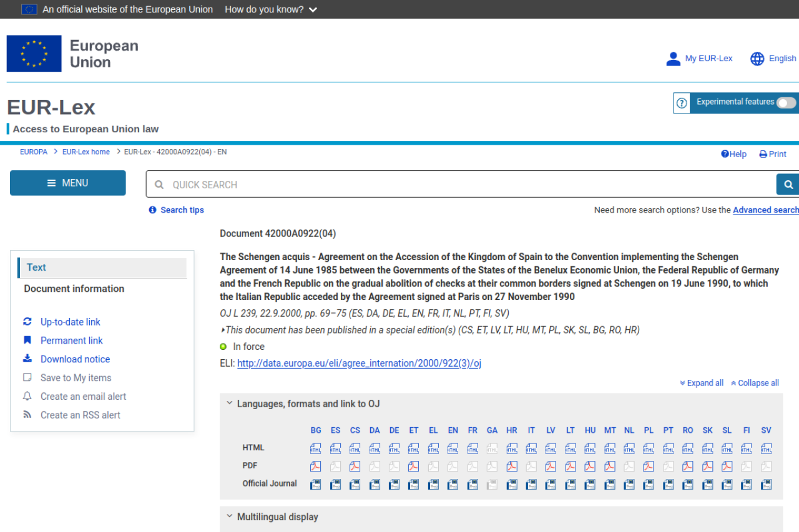The height and width of the screenshot is (532, 799).
Task: Open the MENU button
Action: (68, 183)
